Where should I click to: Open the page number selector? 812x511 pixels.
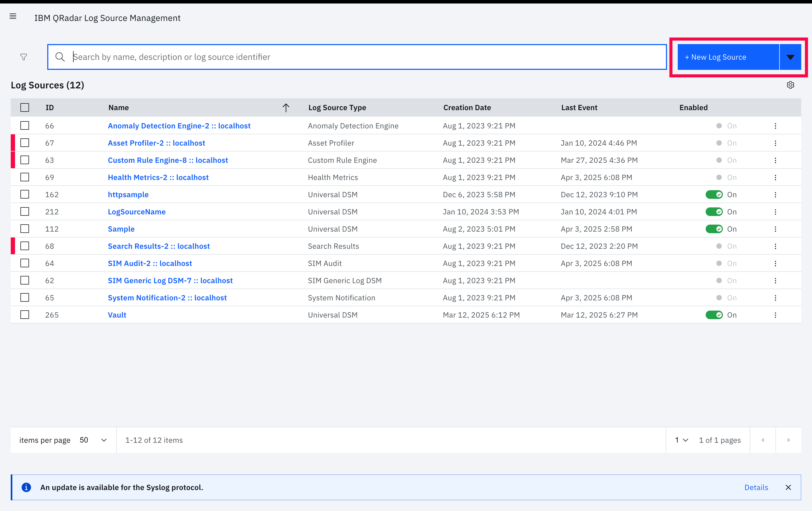[x=681, y=440]
